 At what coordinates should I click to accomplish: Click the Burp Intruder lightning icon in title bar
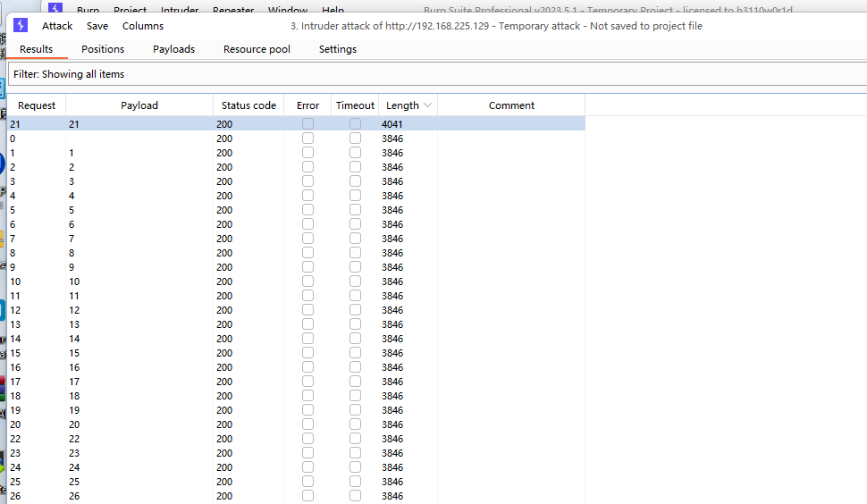tap(21, 26)
